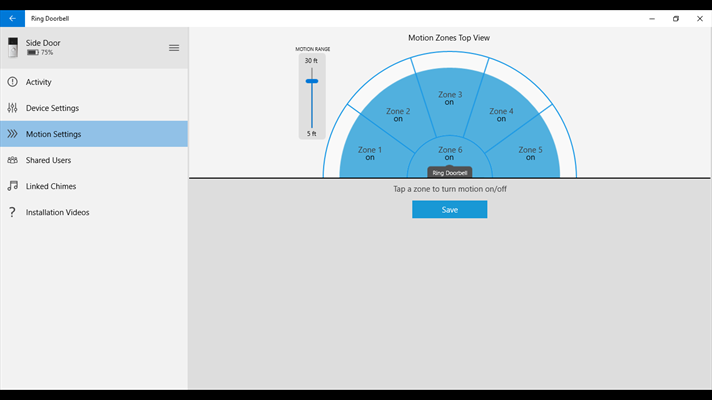Open the Activity menu item
The image size is (712, 400).
94,82
